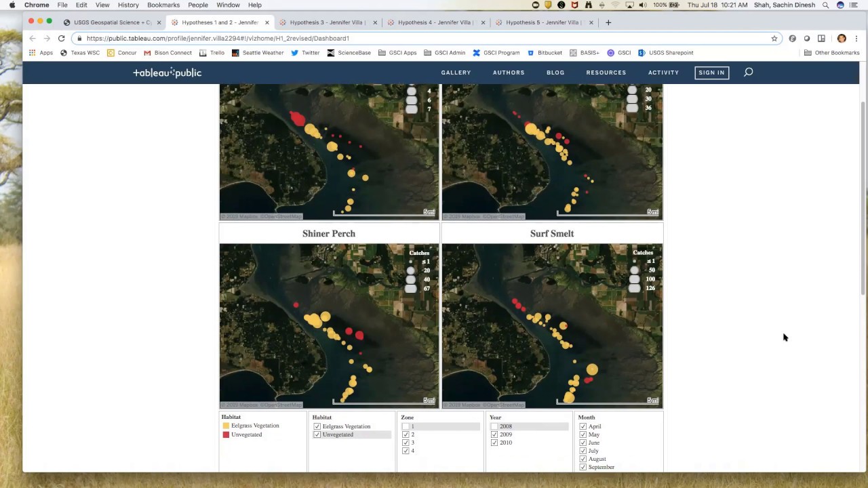Click the volume icon in menu bar
Screen dimensions: 868x488
point(642,5)
